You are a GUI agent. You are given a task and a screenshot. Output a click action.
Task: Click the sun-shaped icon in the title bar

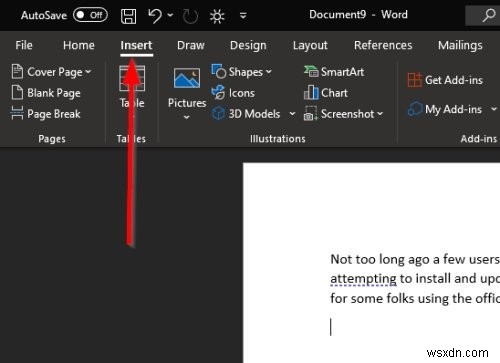coord(217,16)
